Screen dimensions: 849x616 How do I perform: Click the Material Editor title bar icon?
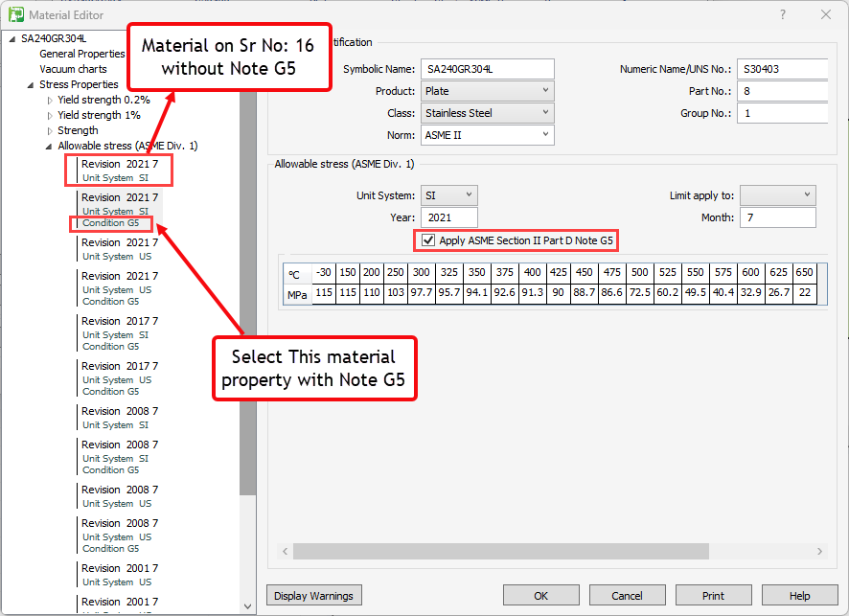(x=15, y=14)
